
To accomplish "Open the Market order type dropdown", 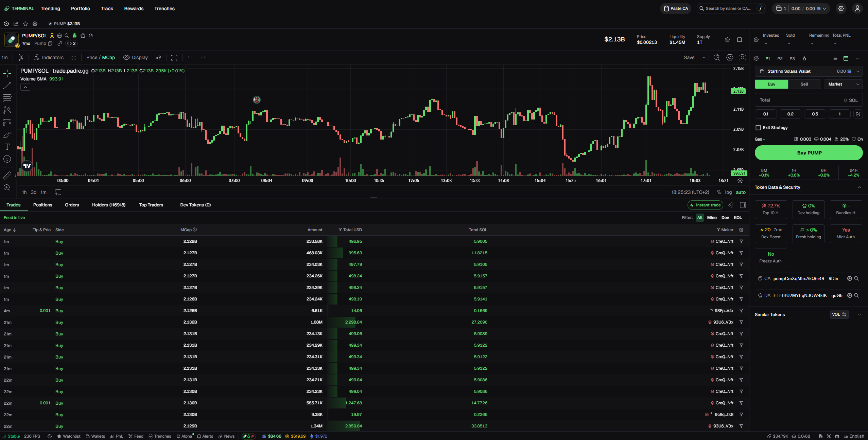I will point(843,84).
